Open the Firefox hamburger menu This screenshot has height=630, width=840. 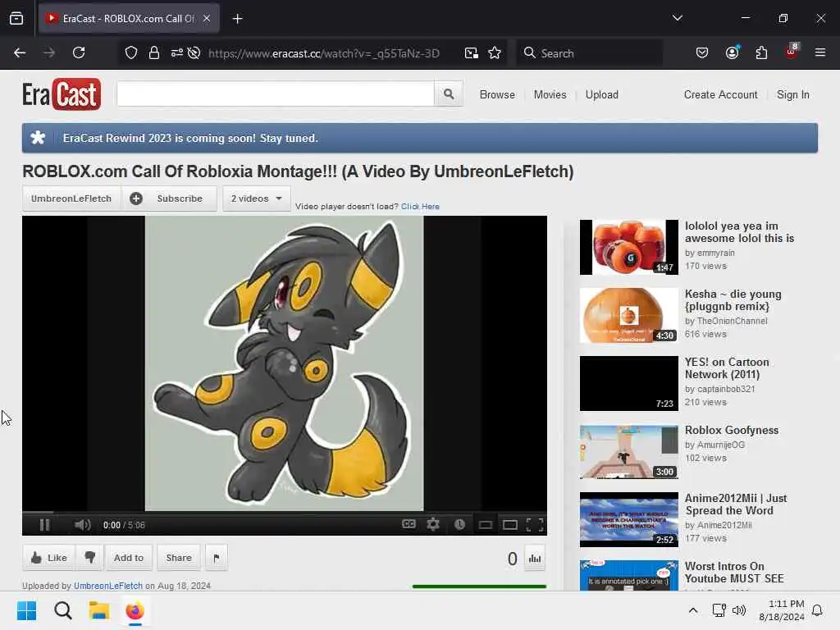tap(820, 52)
